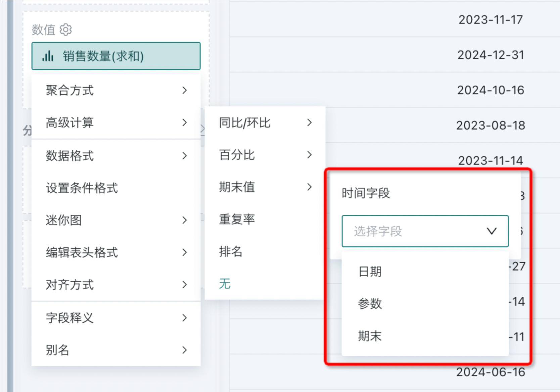This screenshot has width=560, height=392.
Task: Select the table cell 2023-11-14
Action: [x=491, y=161]
